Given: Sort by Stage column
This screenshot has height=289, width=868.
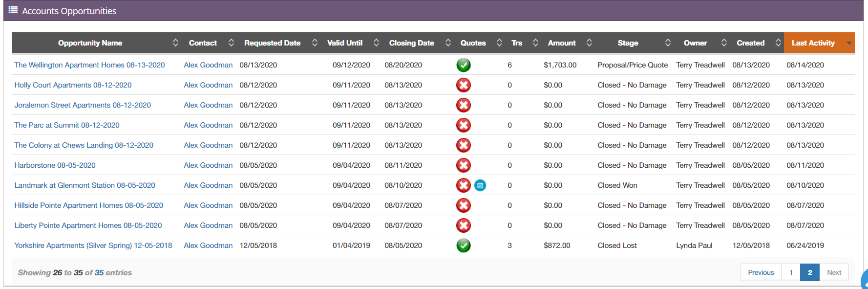Looking at the screenshot, I should click(634, 43).
